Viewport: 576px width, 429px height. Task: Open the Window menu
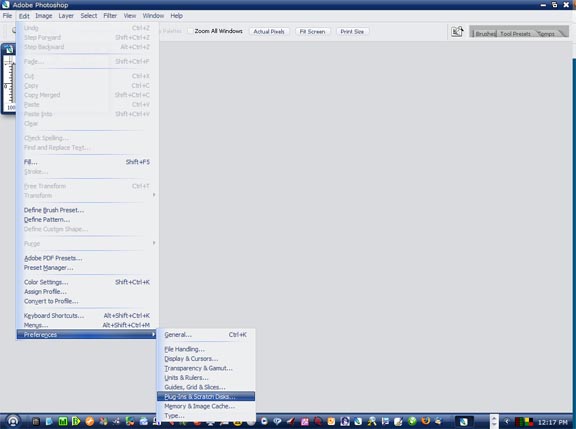coord(153,16)
